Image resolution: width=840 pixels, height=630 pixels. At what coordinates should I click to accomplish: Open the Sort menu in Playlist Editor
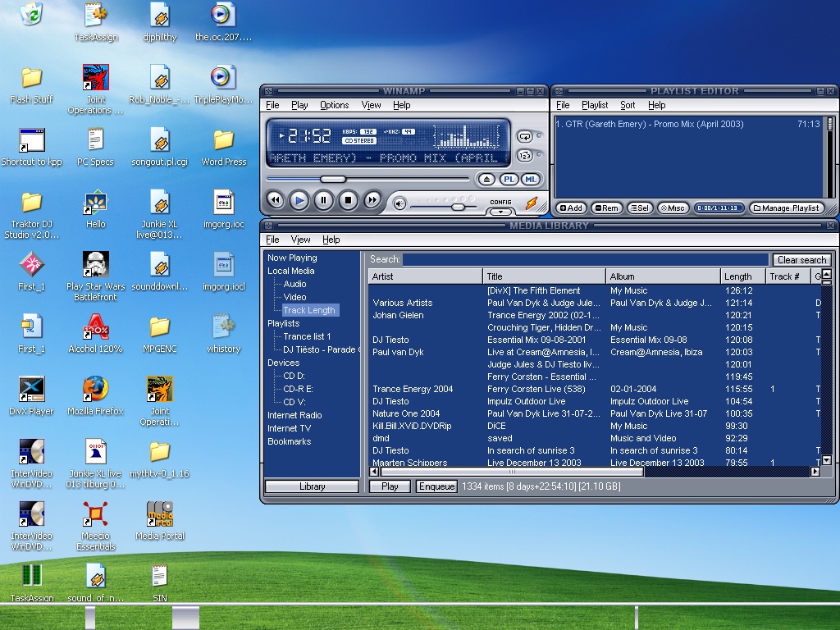coord(628,105)
